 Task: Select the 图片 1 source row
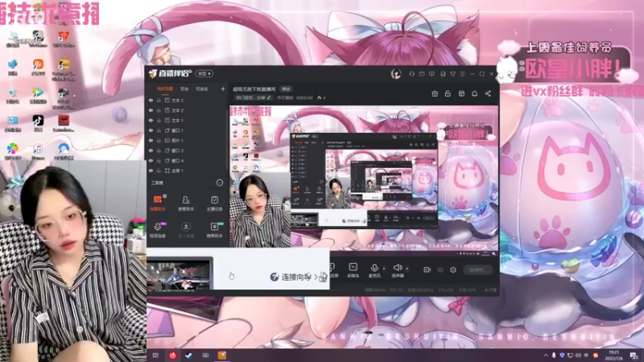coord(187,140)
